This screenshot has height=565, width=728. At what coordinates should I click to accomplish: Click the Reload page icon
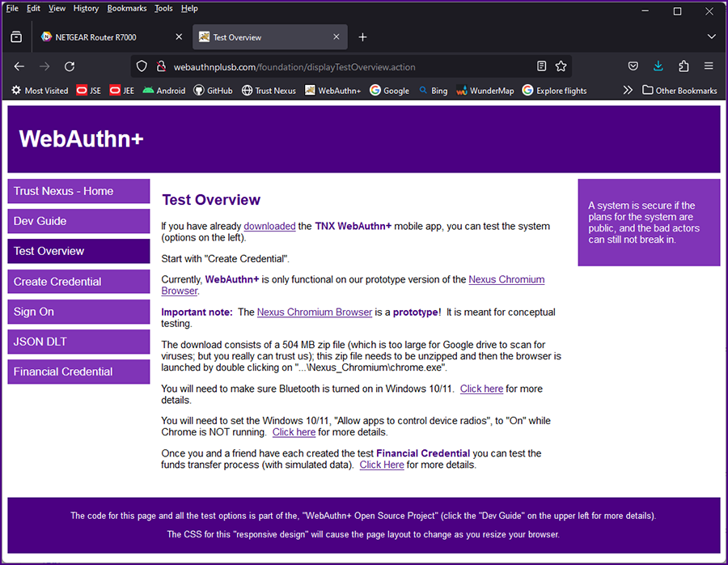coord(70,66)
